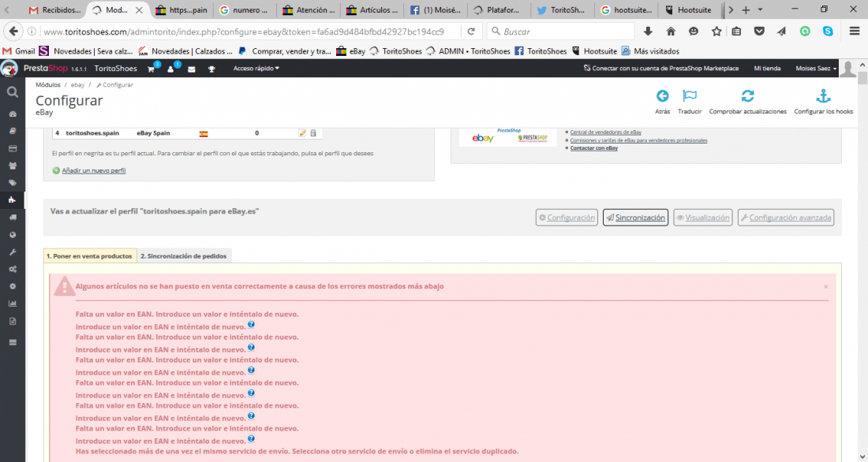Viewport: 868px width, 462px height.
Task: Click the Mi tienda link in the header
Action: (767, 69)
